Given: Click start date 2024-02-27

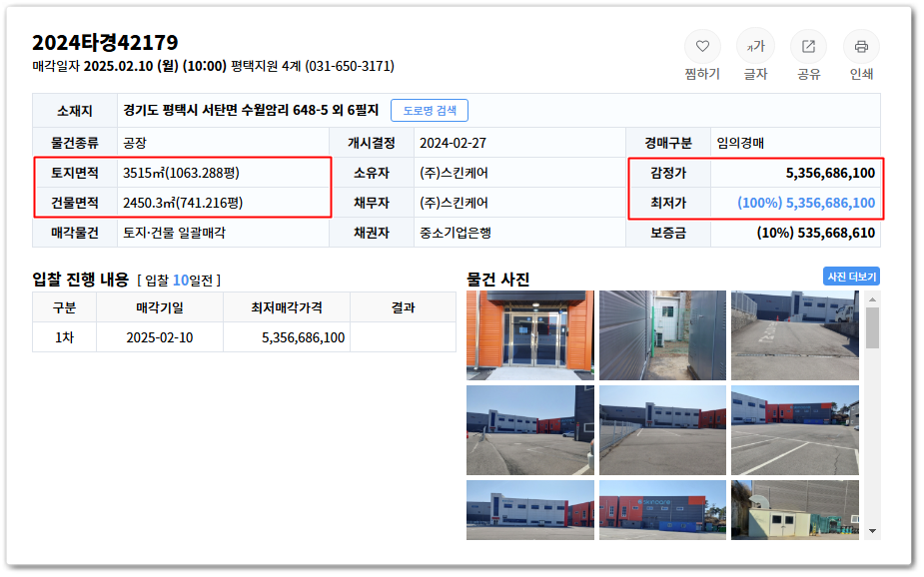Looking at the screenshot, I should click(x=453, y=143).
